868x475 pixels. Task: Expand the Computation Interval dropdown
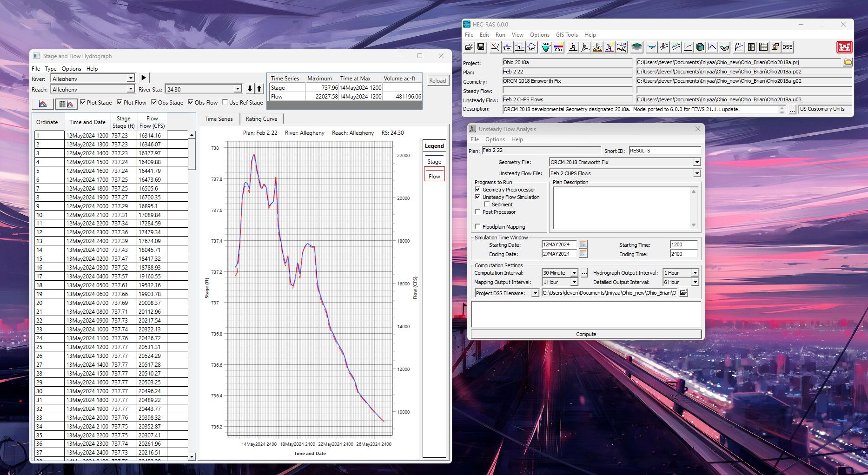pos(575,273)
